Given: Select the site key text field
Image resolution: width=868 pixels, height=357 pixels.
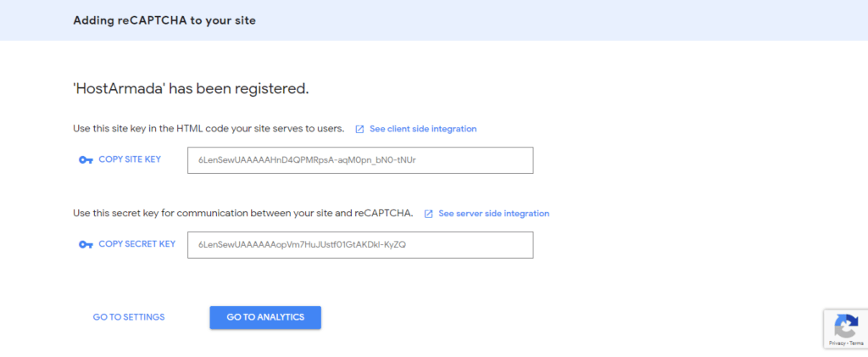Looking at the screenshot, I should (360, 160).
